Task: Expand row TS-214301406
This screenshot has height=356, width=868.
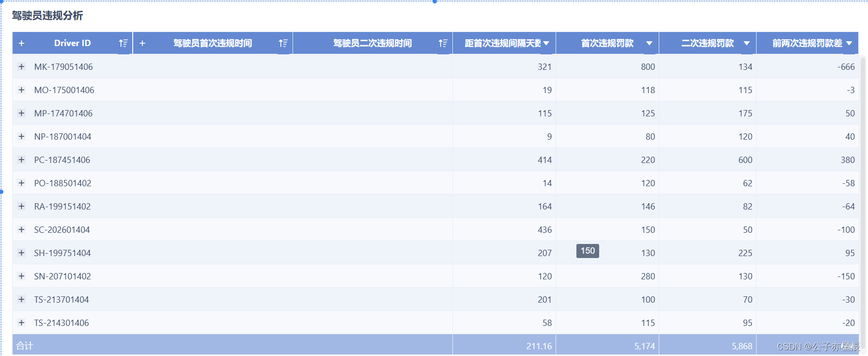Action: [21, 323]
